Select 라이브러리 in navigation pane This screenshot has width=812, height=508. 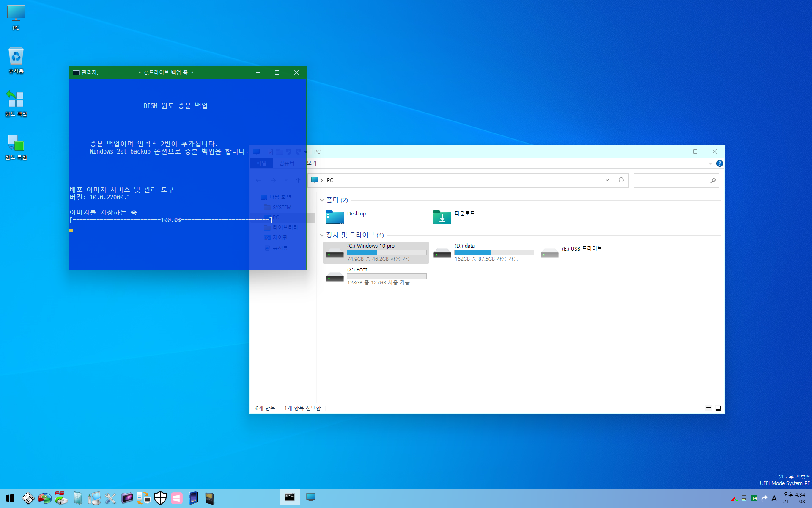[x=285, y=227]
